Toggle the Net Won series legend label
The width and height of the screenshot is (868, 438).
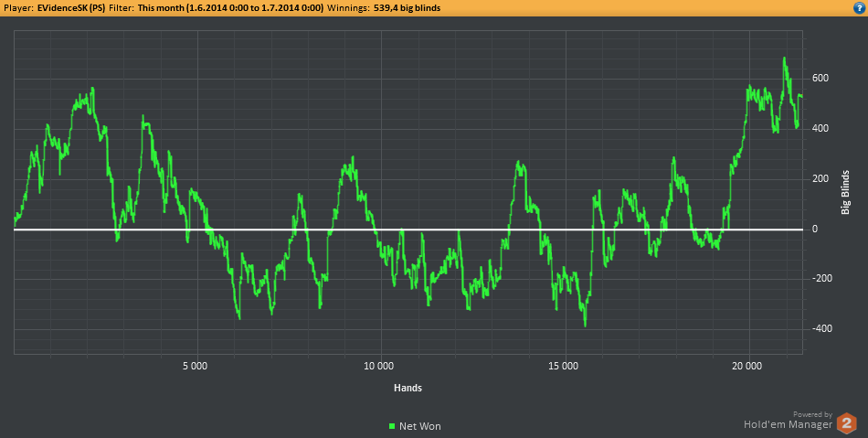click(419, 426)
